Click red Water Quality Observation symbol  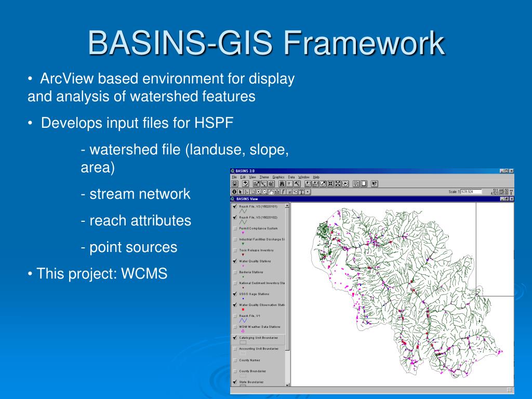tap(243, 310)
